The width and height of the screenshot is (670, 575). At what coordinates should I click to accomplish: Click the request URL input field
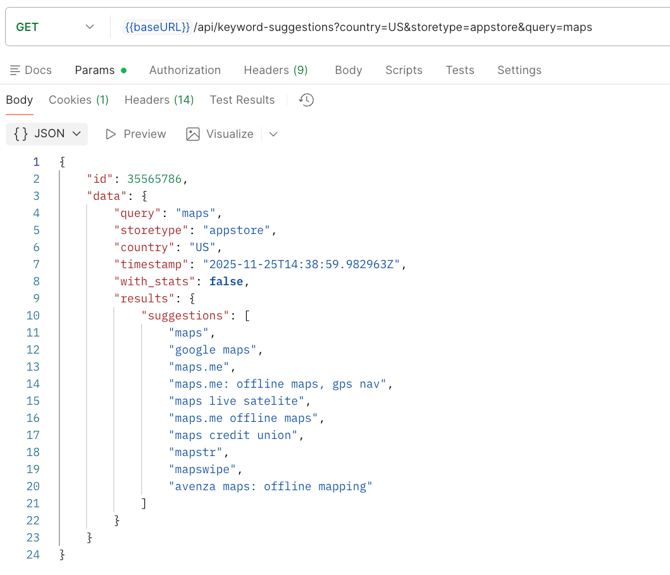[450, 27]
